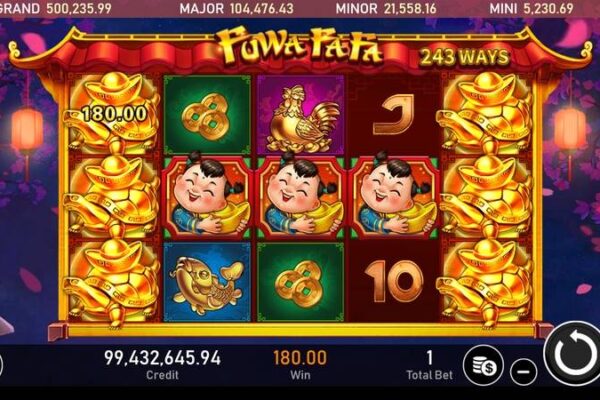Decrease the bet with the minus button
The height and width of the screenshot is (400, 600).
pos(524,371)
